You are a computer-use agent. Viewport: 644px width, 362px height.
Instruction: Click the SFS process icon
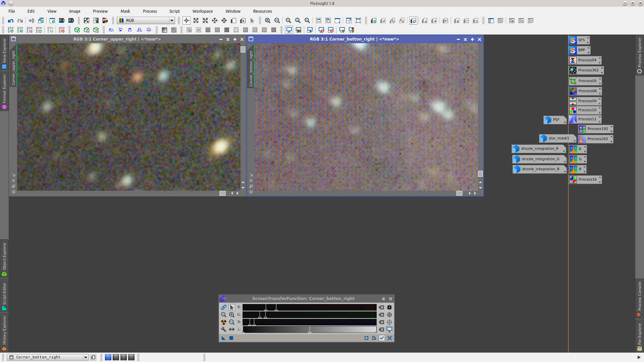pyautogui.click(x=579, y=40)
